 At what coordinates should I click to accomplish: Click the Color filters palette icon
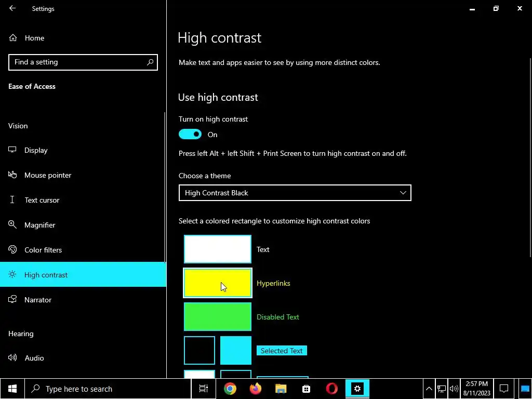tap(12, 249)
